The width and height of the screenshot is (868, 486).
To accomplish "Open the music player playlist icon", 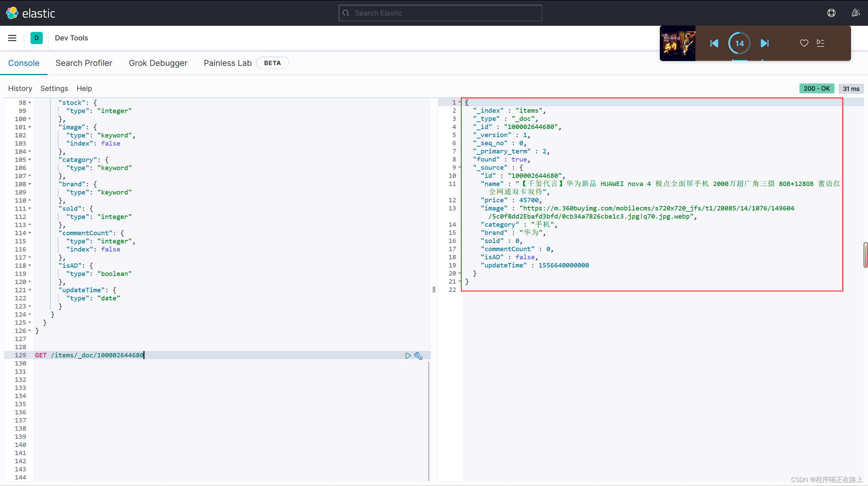I will point(821,43).
